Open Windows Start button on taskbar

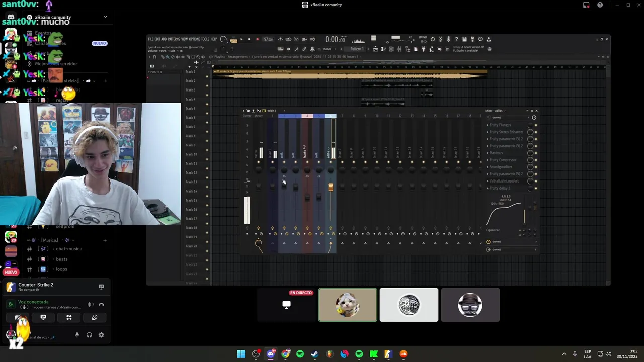(241, 354)
